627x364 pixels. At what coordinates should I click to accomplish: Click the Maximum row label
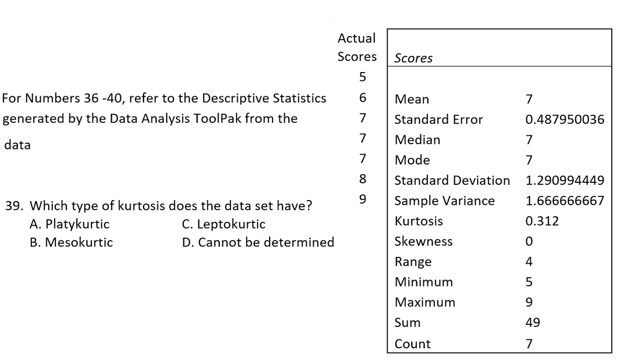[x=425, y=302]
